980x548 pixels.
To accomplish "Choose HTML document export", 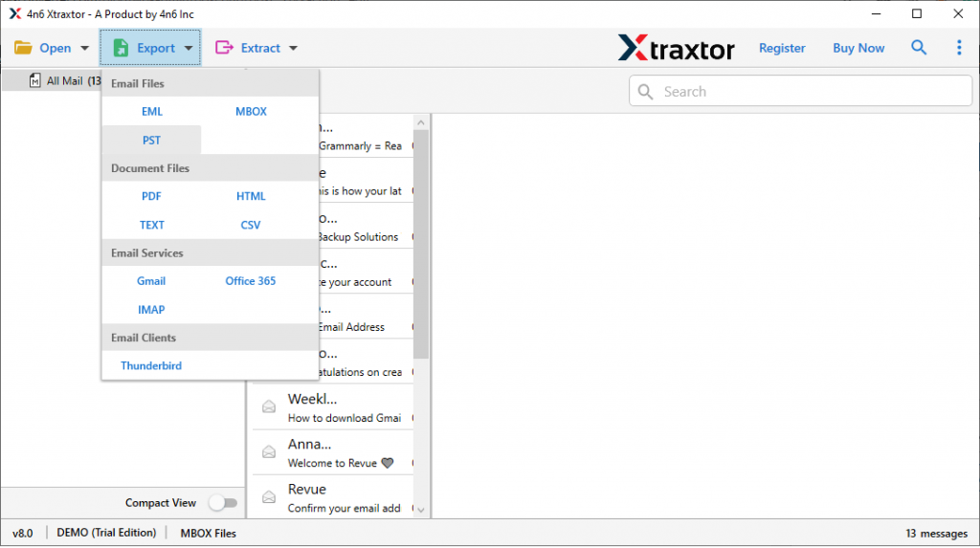I will 252,196.
